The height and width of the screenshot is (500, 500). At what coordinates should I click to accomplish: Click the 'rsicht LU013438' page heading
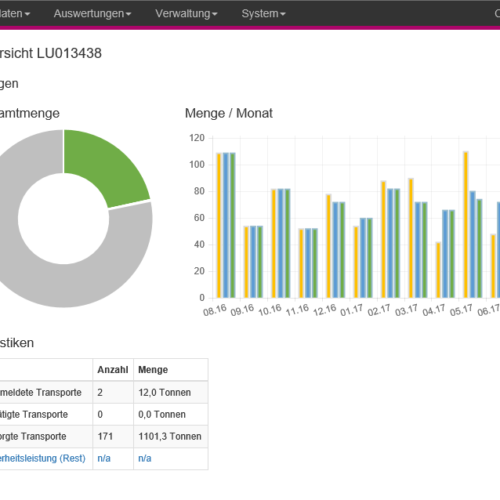(51, 53)
